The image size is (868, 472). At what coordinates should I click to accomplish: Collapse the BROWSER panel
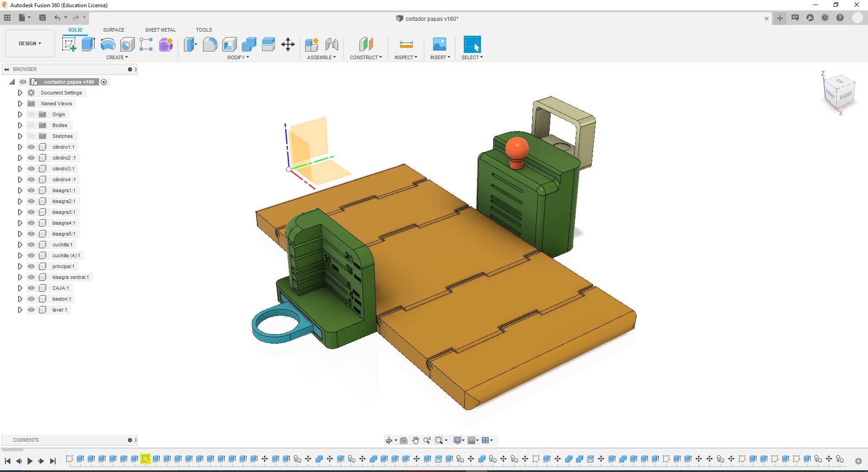(6, 69)
